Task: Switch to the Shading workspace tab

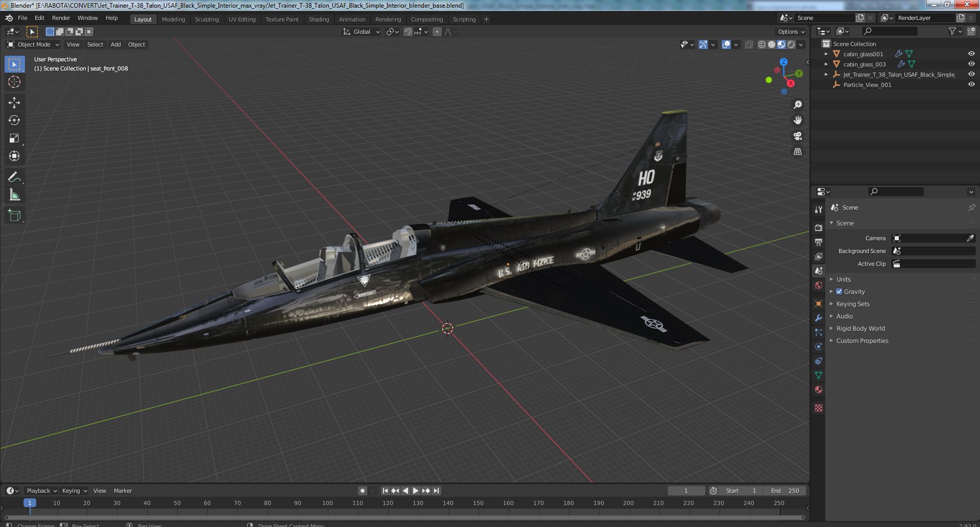Action: point(319,19)
